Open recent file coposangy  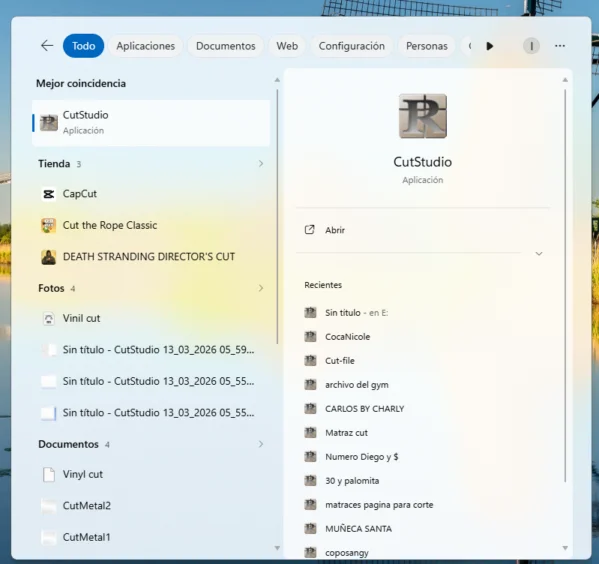click(x=423, y=553)
